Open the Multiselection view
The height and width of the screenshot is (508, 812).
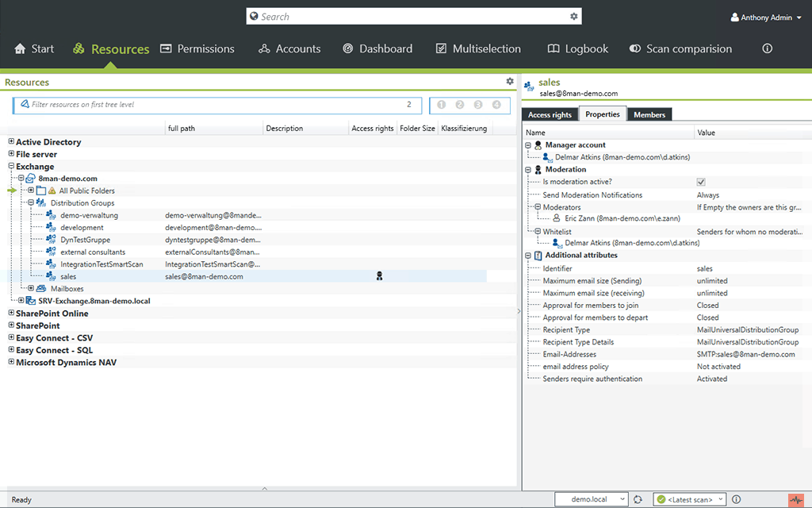(x=478, y=48)
